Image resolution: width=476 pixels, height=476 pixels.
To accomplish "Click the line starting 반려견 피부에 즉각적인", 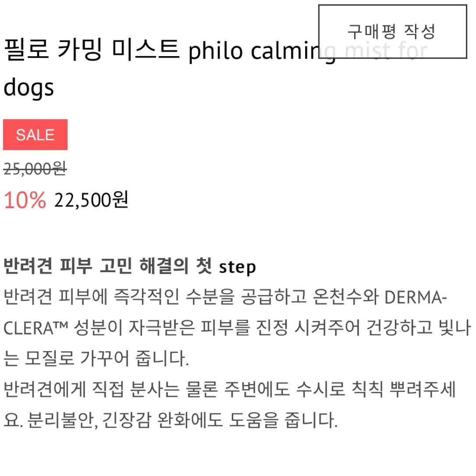I will pyautogui.click(x=225, y=297).
